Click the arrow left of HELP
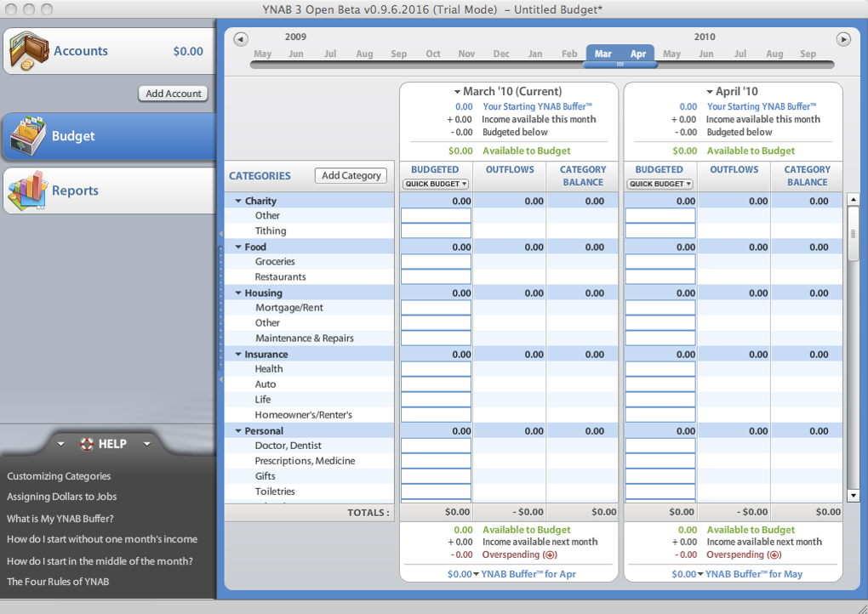This screenshot has height=614, width=868. click(x=61, y=444)
